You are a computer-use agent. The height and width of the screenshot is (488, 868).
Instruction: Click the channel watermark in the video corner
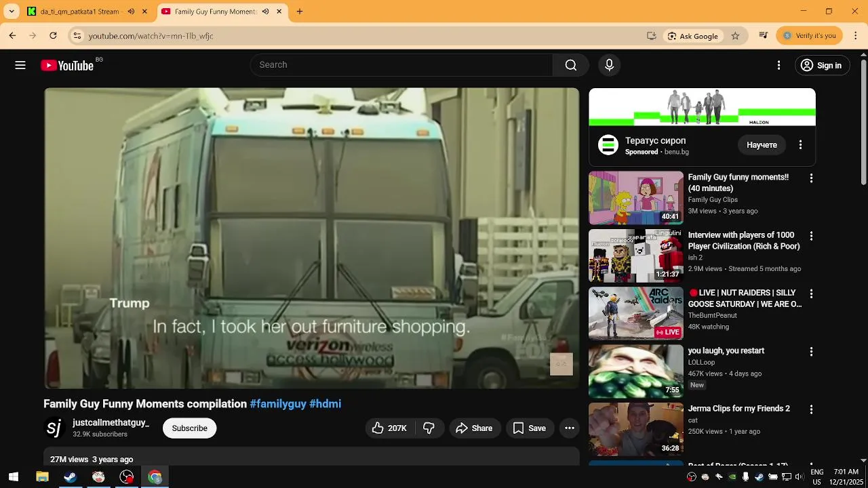(561, 364)
